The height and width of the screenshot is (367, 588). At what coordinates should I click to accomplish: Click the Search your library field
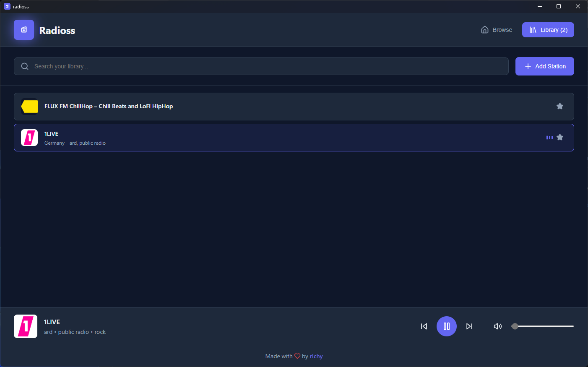click(261, 66)
